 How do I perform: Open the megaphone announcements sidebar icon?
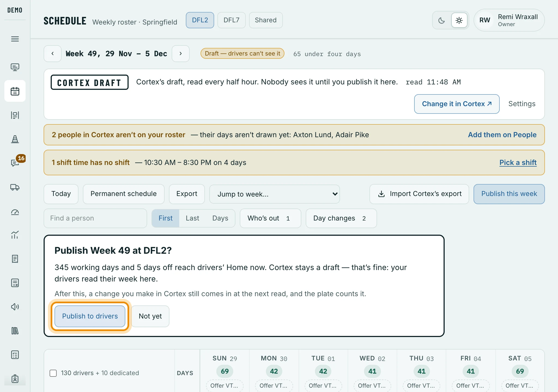point(15,307)
